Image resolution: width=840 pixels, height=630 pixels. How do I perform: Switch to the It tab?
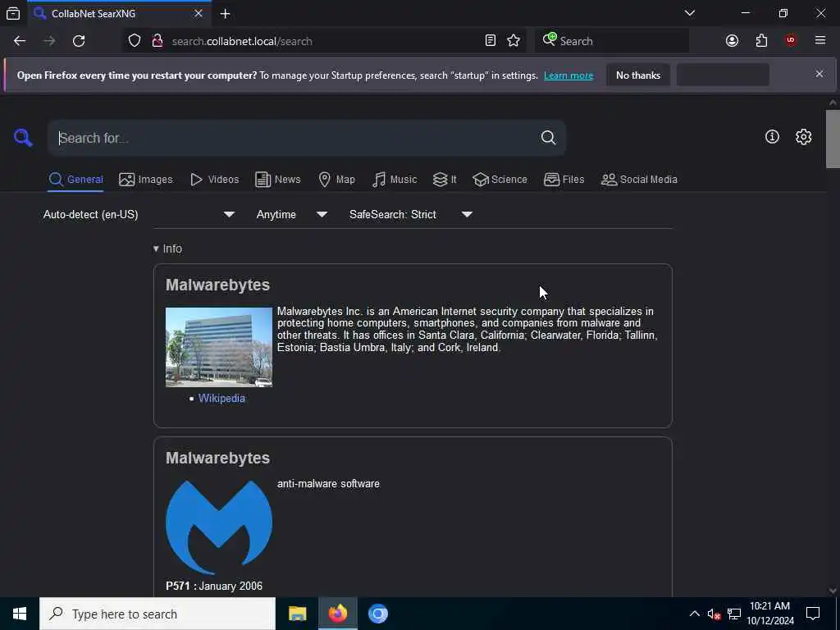tap(445, 180)
